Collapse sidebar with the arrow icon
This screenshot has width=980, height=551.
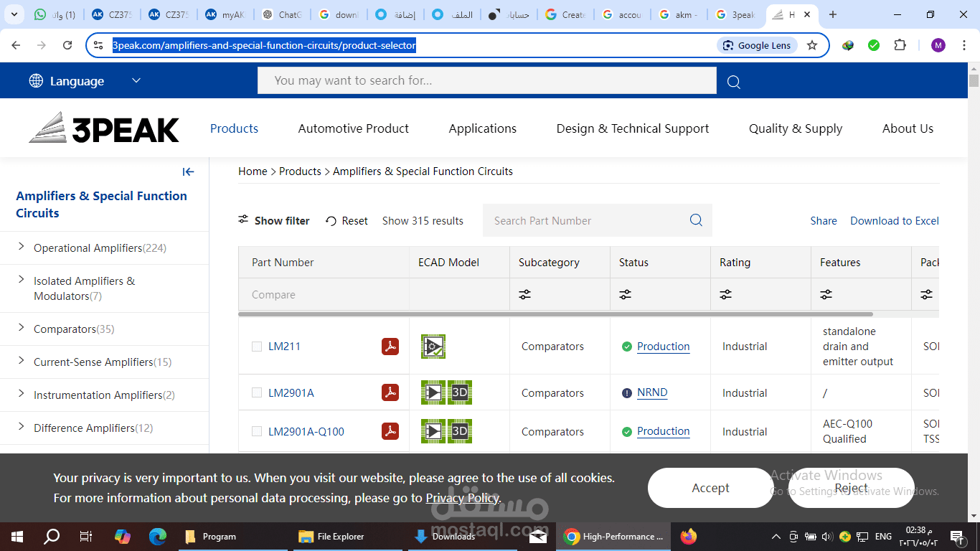pyautogui.click(x=189, y=171)
